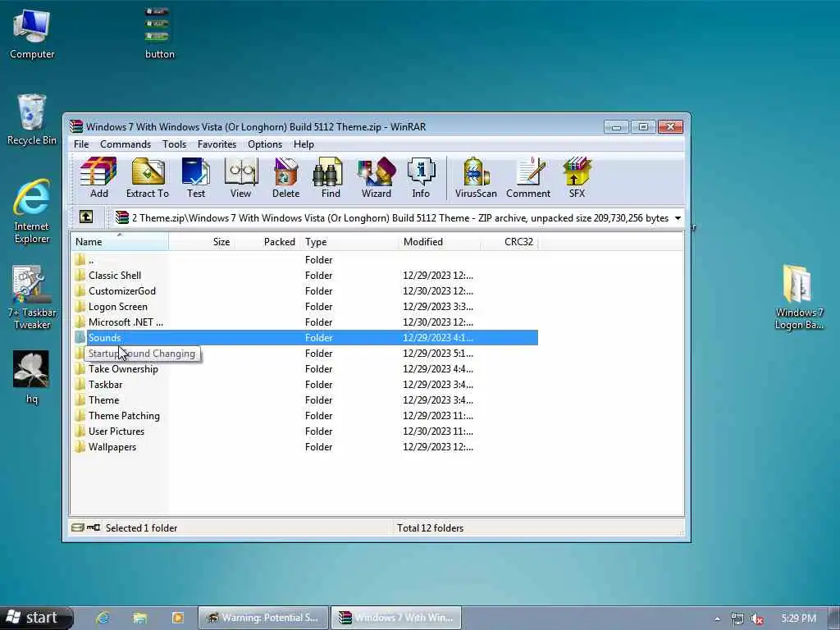Select the Take Ownership folder

[304, 368]
